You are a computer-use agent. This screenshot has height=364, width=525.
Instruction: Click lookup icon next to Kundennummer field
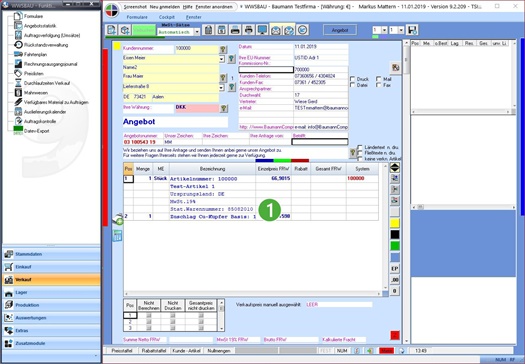pos(223,50)
